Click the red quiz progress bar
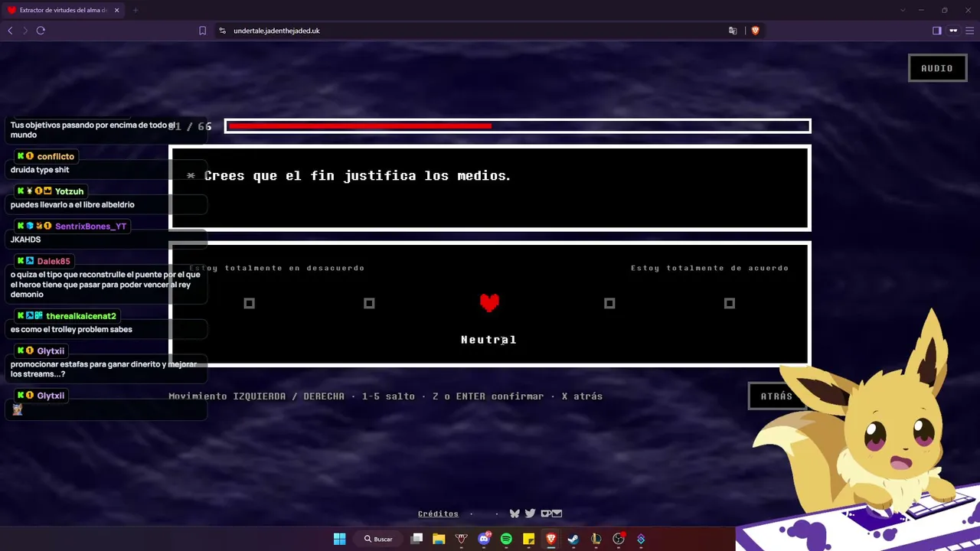Viewport: 980px width, 551px height. pyautogui.click(x=518, y=126)
